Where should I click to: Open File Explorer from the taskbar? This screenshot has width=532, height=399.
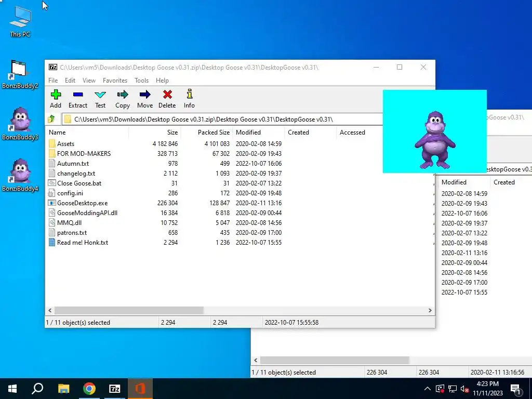point(63,389)
